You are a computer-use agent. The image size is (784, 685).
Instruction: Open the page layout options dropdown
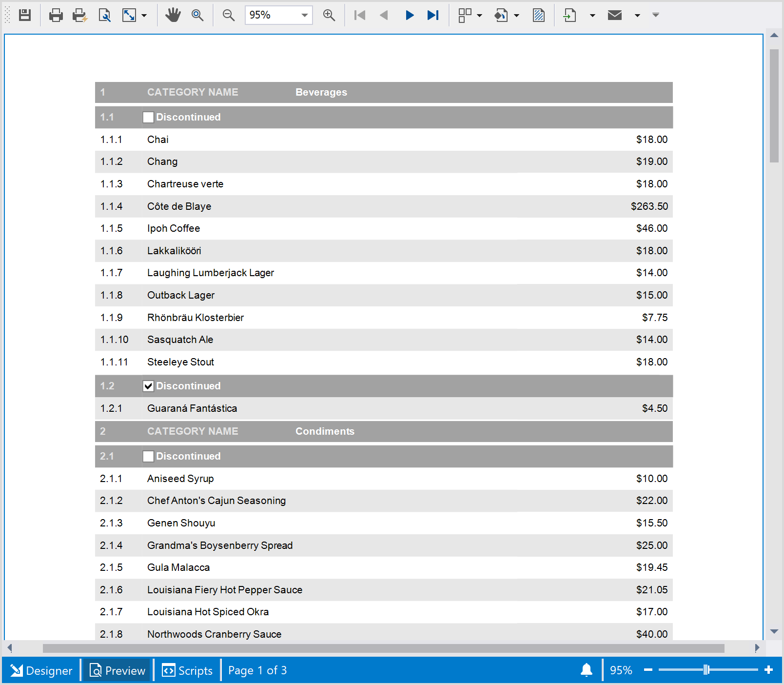480,15
